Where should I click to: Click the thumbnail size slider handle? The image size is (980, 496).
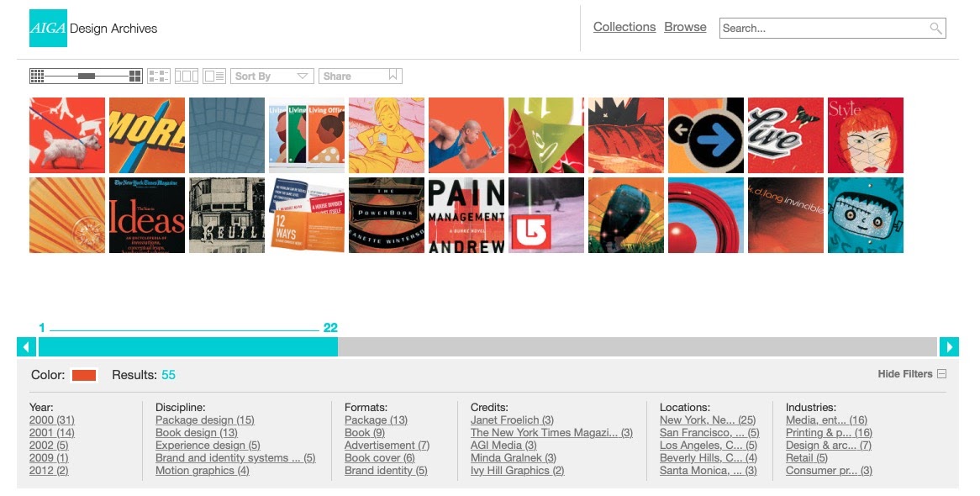click(x=87, y=77)
